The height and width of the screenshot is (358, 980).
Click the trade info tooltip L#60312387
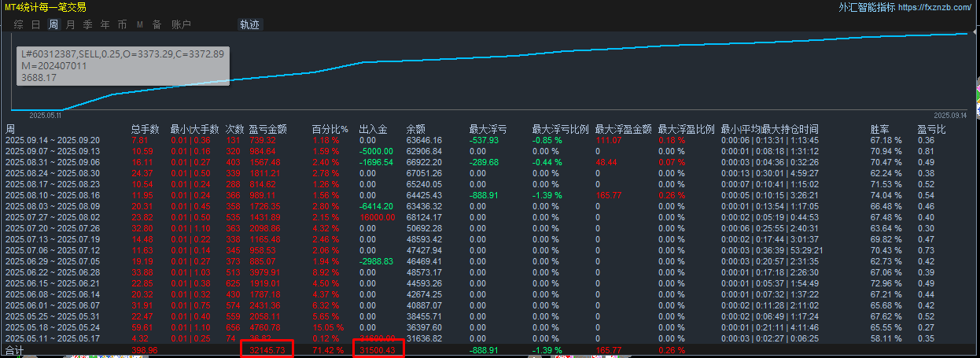[x=123, y=66]
